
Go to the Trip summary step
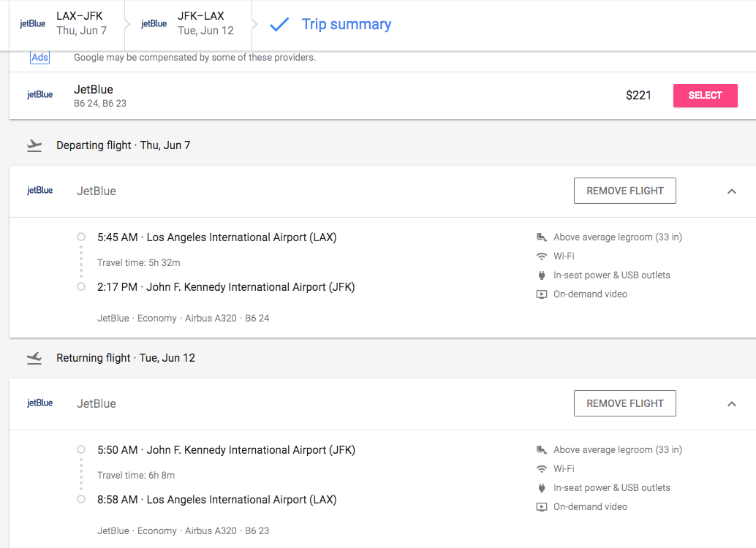point(346,24)
